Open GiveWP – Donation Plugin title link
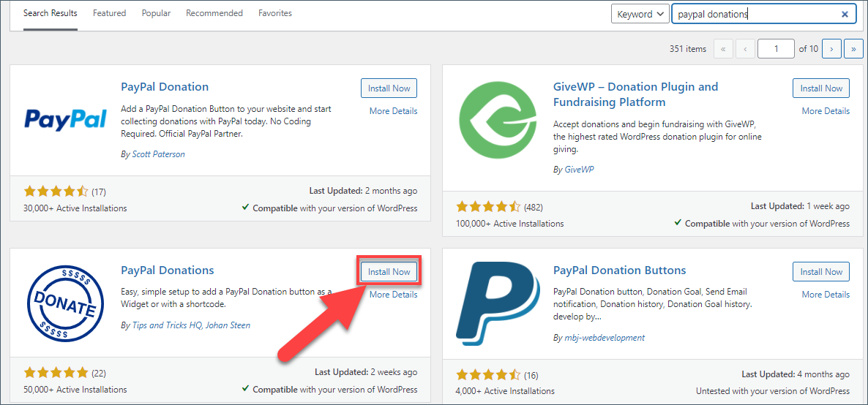This screenshot has height=405, width=868. click(635, 94)
